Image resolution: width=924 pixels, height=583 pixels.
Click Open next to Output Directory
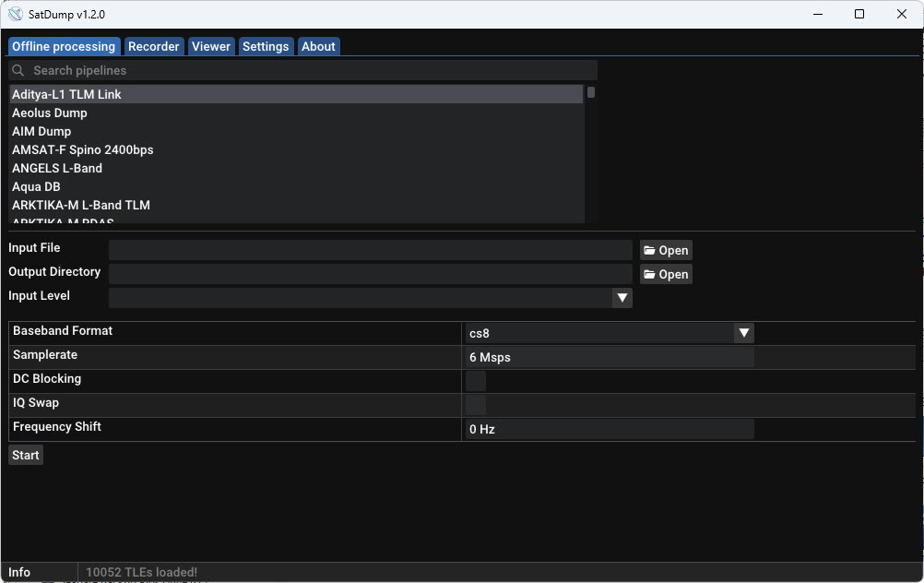click(666, 273)
